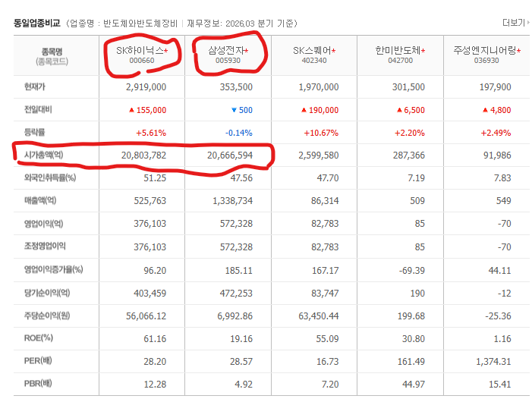
Task: Select the 주당순이익(원) row label
Action: [47, 316]
